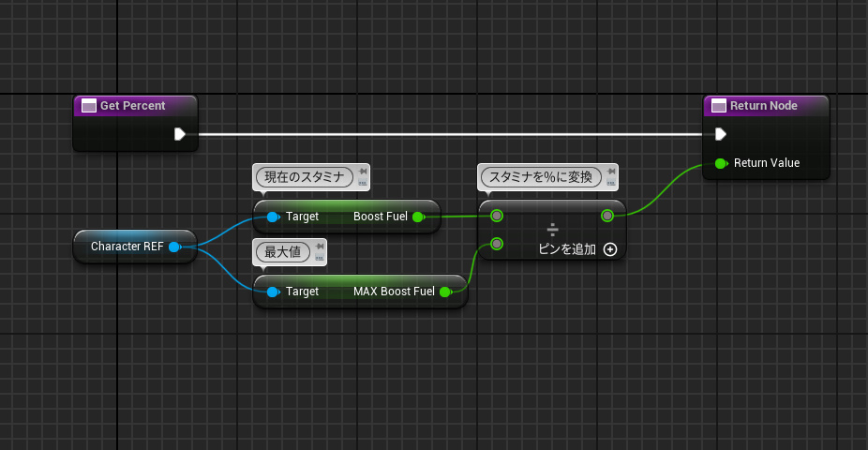Click the Return Node function icon

click(719, 106)
